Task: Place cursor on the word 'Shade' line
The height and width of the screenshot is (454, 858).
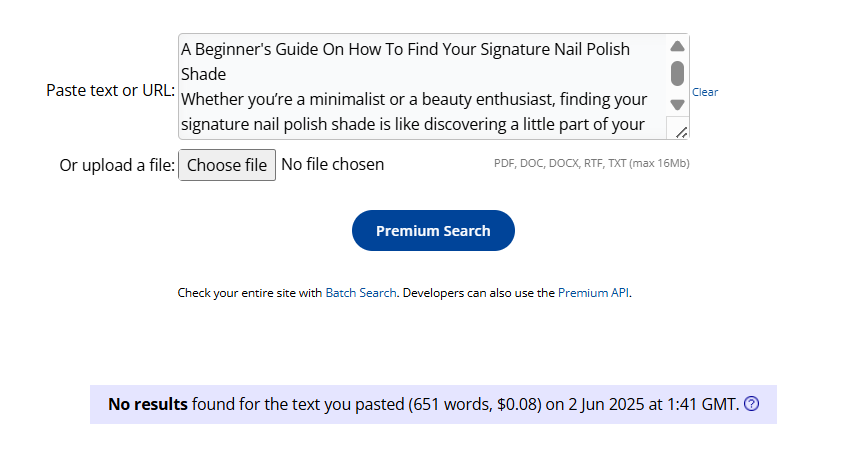Action: [x=204, y=74]
